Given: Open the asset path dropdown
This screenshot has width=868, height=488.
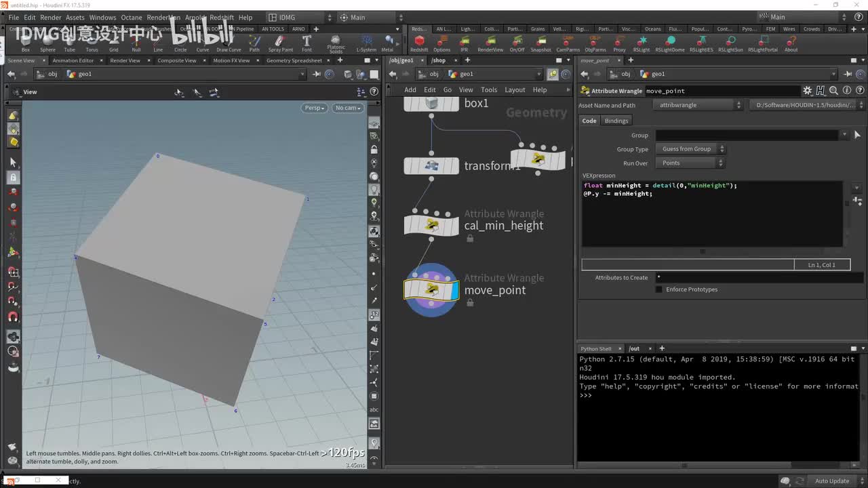Looking at the screenshot, I should point(808,105).
